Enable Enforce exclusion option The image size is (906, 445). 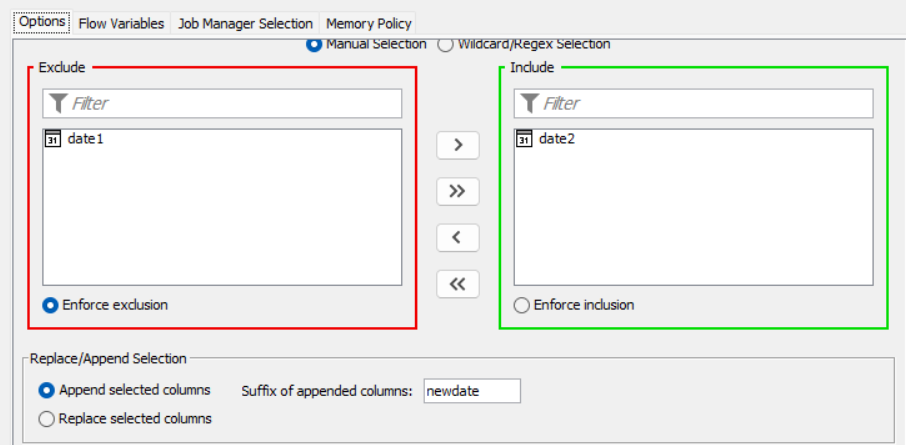[50, 305]
